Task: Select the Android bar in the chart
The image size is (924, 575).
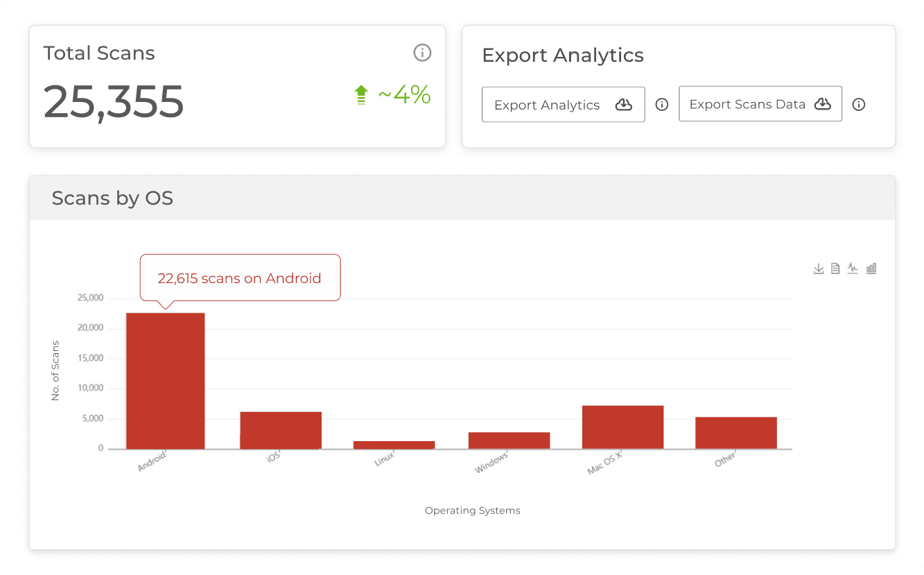Action: click(165, 381)
